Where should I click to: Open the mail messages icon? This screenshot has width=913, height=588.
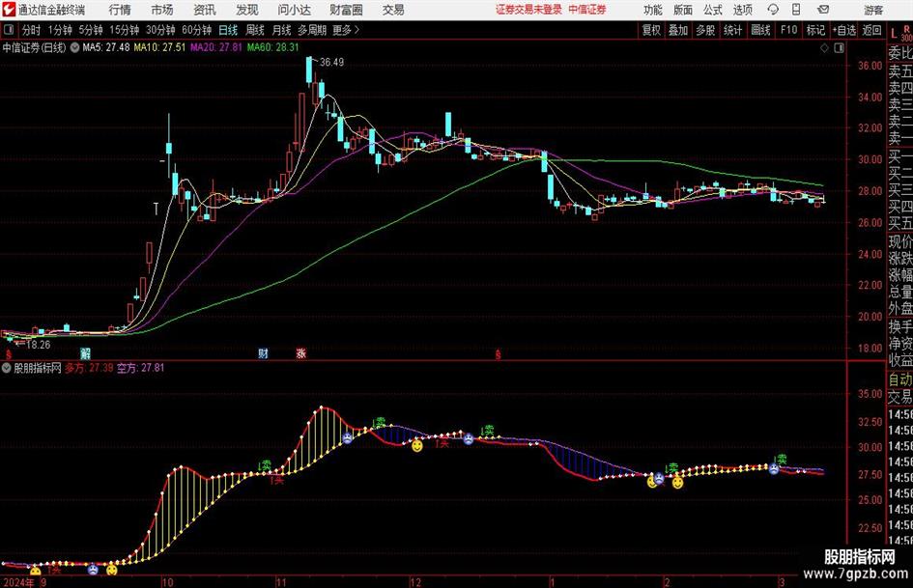pyautogui.click(x=823, y=10)
